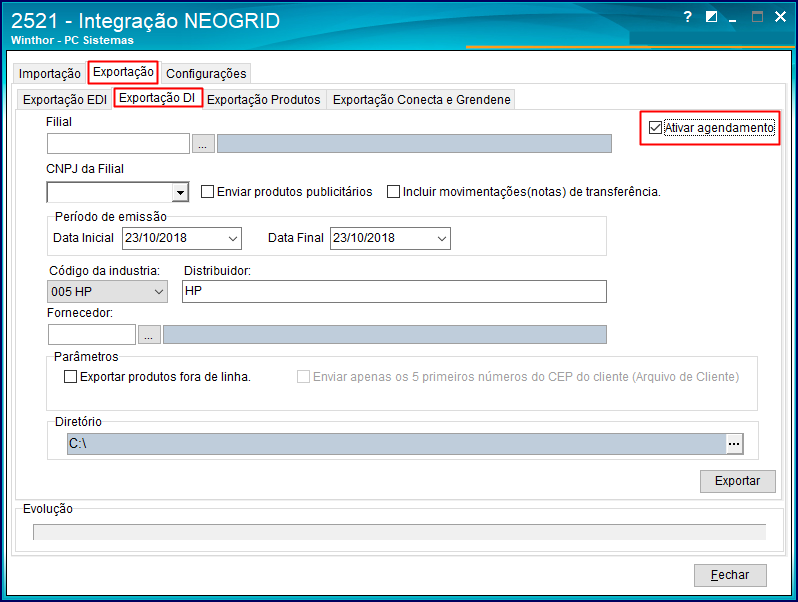Open Exportação Conecta e Grendene subtab

421,100
